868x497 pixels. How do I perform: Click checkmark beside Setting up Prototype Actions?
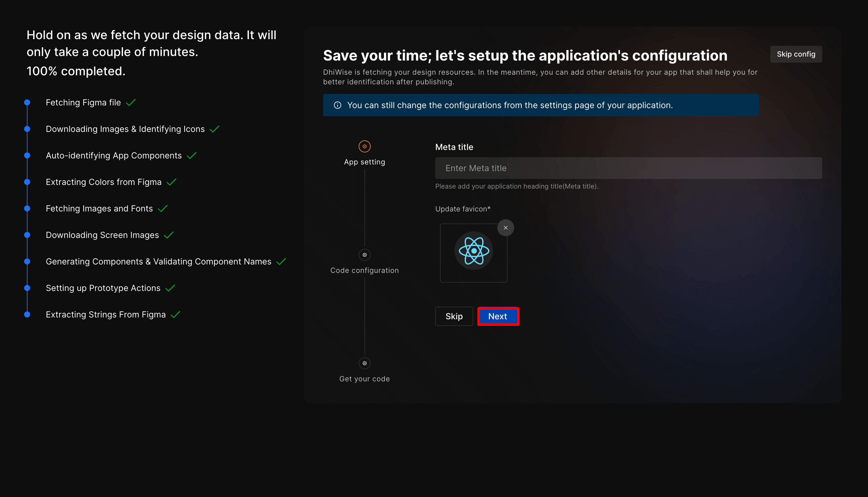pos(170,288)
